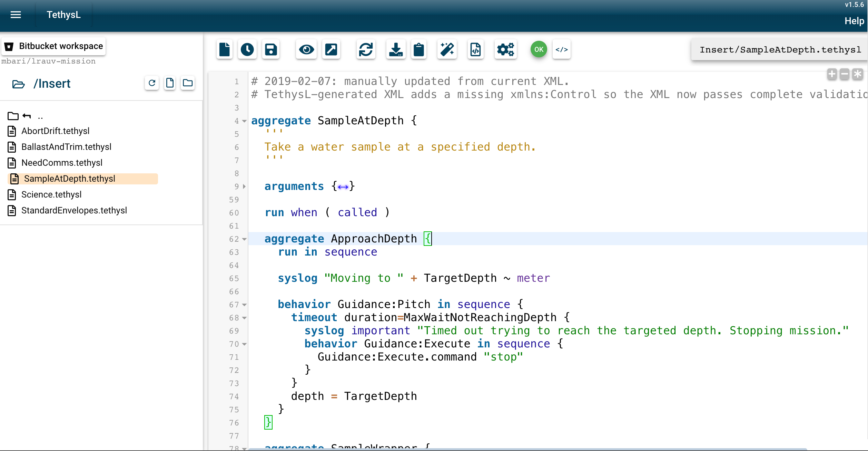
Task: Click the Bitbucket workspace button
Action: (x=54, y=46)
